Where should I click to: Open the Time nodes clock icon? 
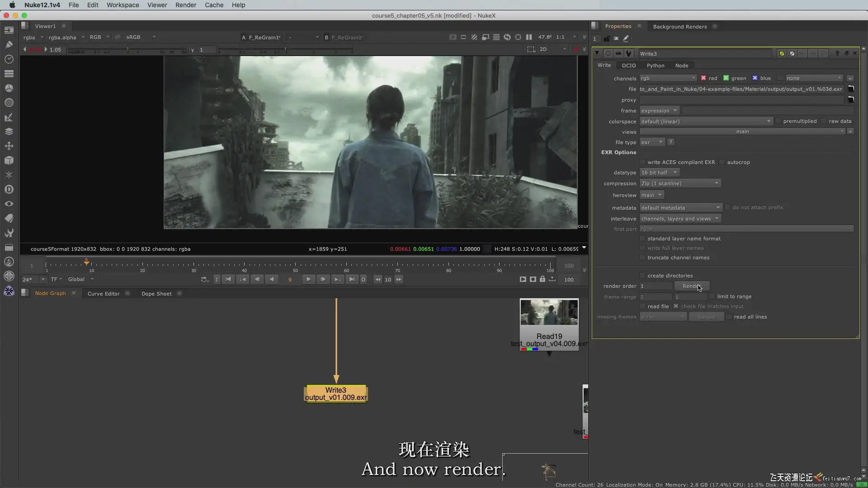[9, 59]
